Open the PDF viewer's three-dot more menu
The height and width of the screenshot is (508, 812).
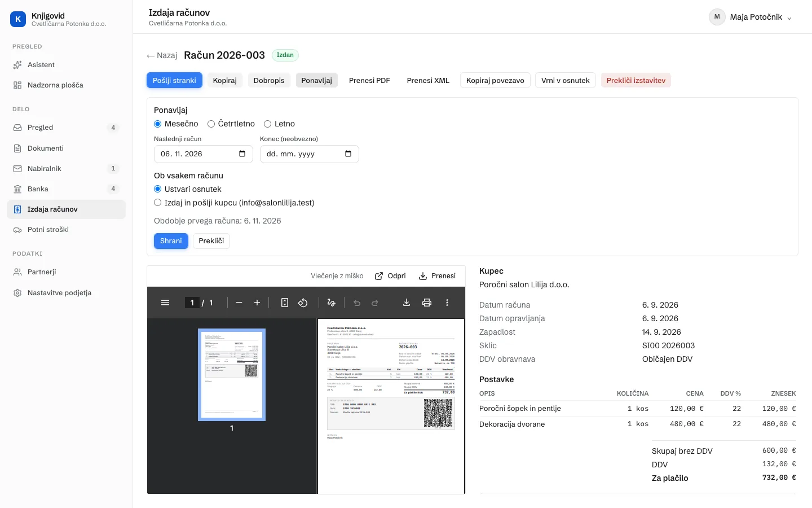(447, 303)
